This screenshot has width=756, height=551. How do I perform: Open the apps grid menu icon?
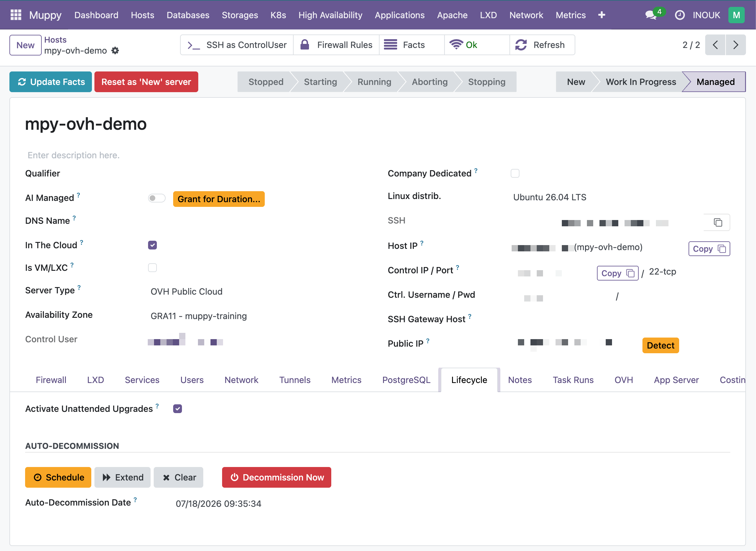tap(16, 15)
